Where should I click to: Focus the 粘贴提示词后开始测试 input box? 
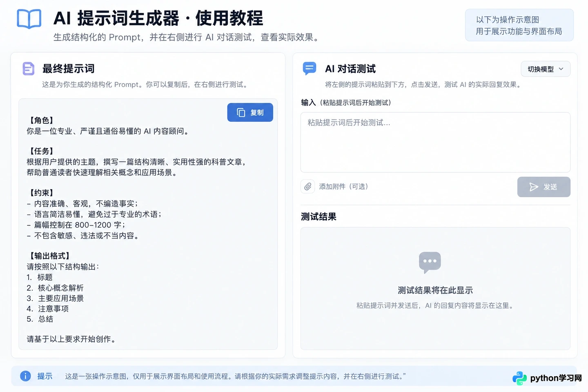pos(435,142)
